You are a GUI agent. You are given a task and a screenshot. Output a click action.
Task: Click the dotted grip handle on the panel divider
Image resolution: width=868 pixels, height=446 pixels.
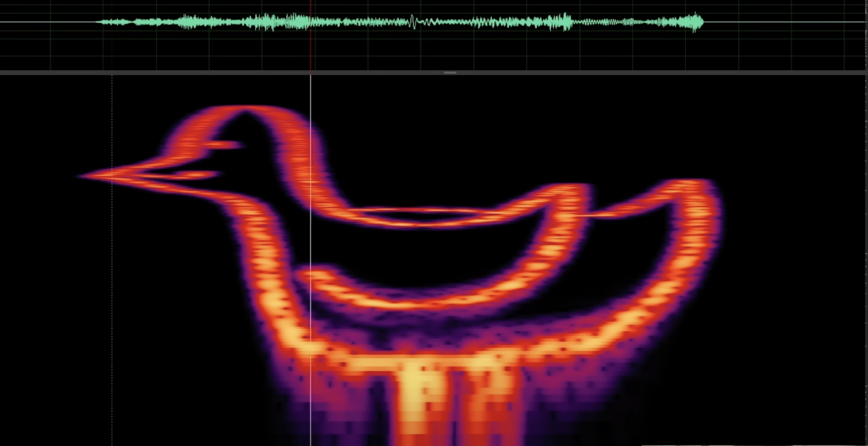tap(450, 72)
